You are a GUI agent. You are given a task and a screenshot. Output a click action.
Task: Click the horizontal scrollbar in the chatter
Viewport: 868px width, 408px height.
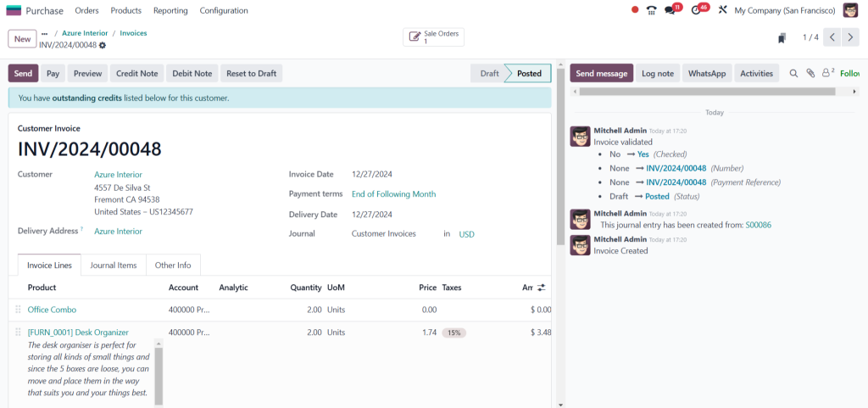pyautogui.click(x=707, y=92)
